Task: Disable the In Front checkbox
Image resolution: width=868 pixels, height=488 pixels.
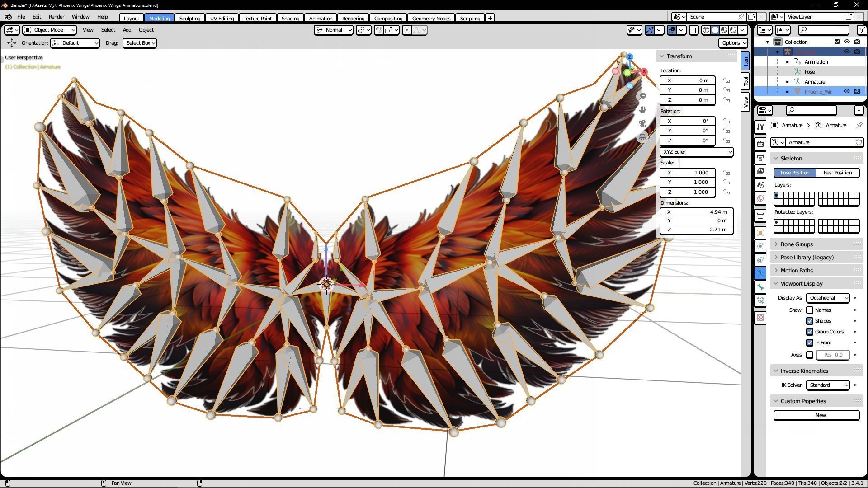Action: pyautogui.click(x=810, y=343)
